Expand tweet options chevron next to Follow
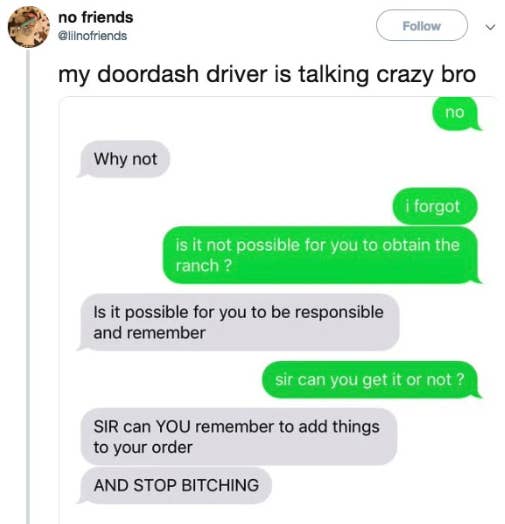 click(490, 27)
